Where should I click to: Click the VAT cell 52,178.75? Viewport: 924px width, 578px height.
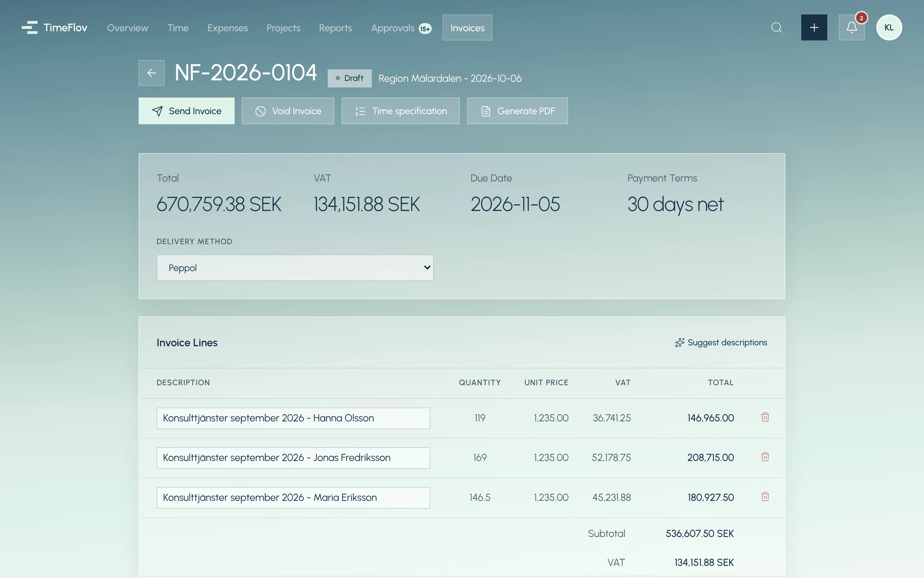pyautogui.click(x=611, y=458)
